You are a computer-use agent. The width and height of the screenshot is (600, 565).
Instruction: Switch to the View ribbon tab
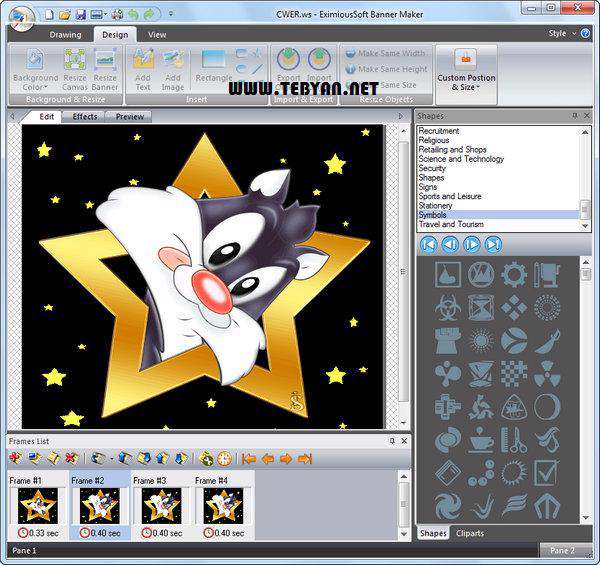[157, 35]
